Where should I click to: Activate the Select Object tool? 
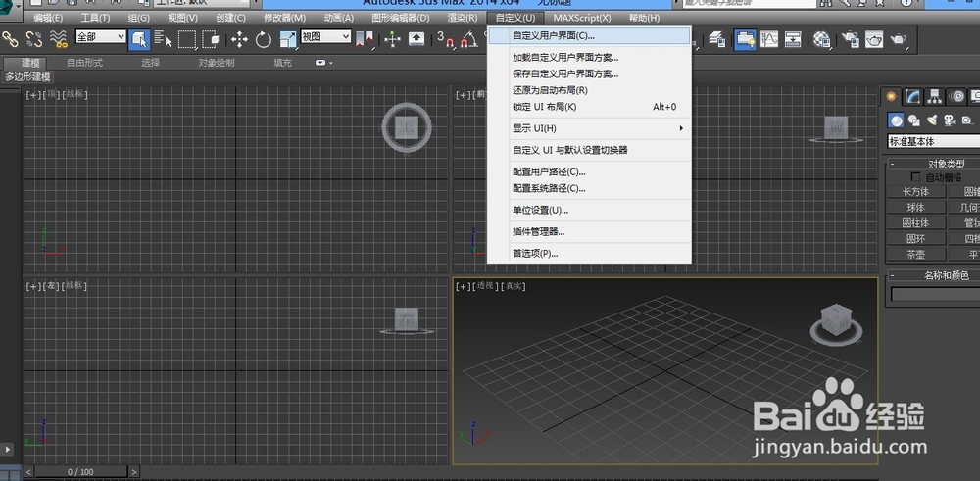click(139, 39)
